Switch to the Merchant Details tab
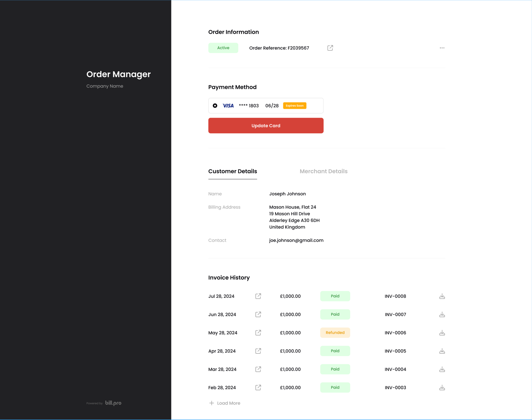The width and height of the screenshot is (532, 420). [x=323, y=171]
